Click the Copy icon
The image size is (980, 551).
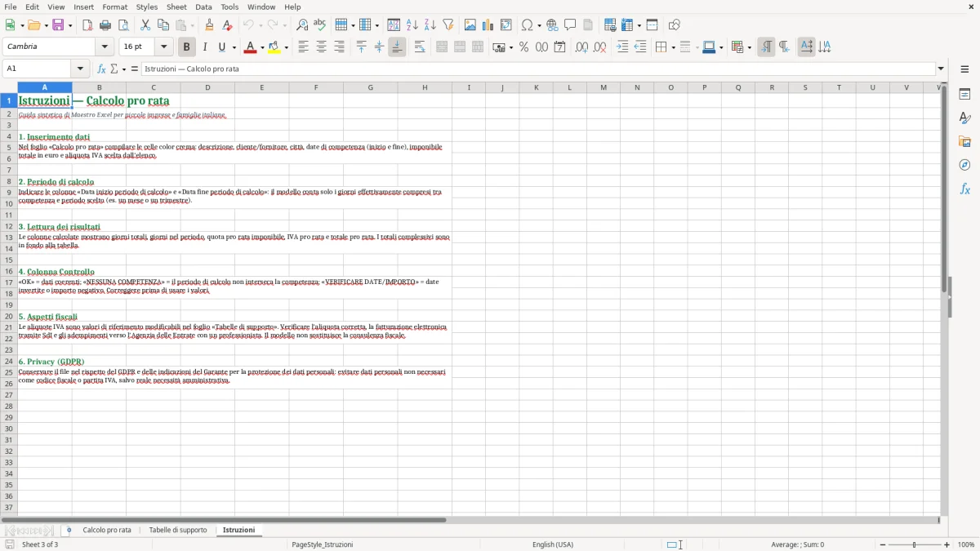[163, 25]
